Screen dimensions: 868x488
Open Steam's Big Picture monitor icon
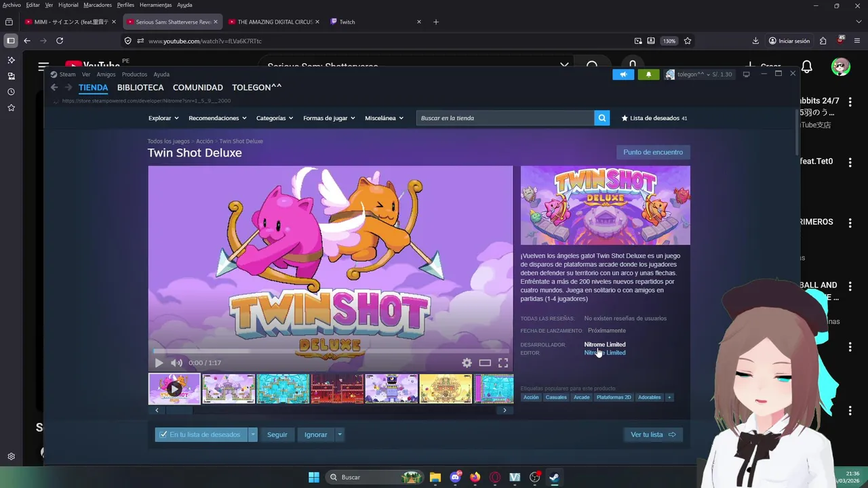(x=746, y=74)
